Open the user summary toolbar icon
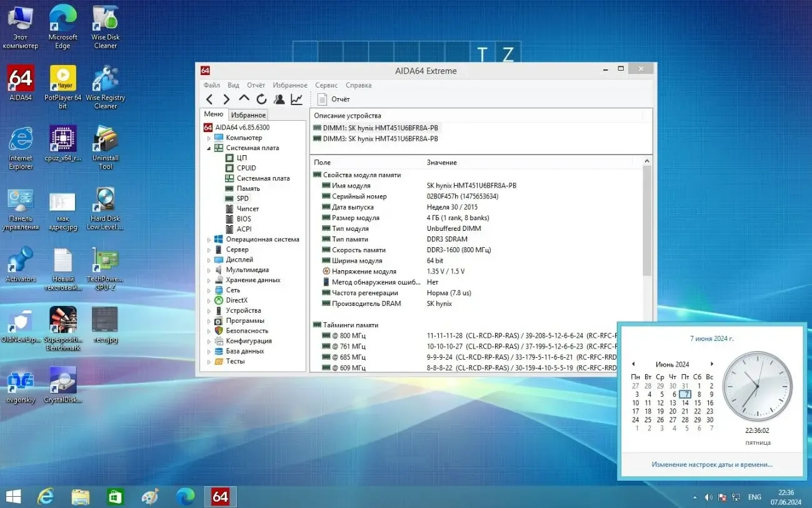 [x=279, y=99]
